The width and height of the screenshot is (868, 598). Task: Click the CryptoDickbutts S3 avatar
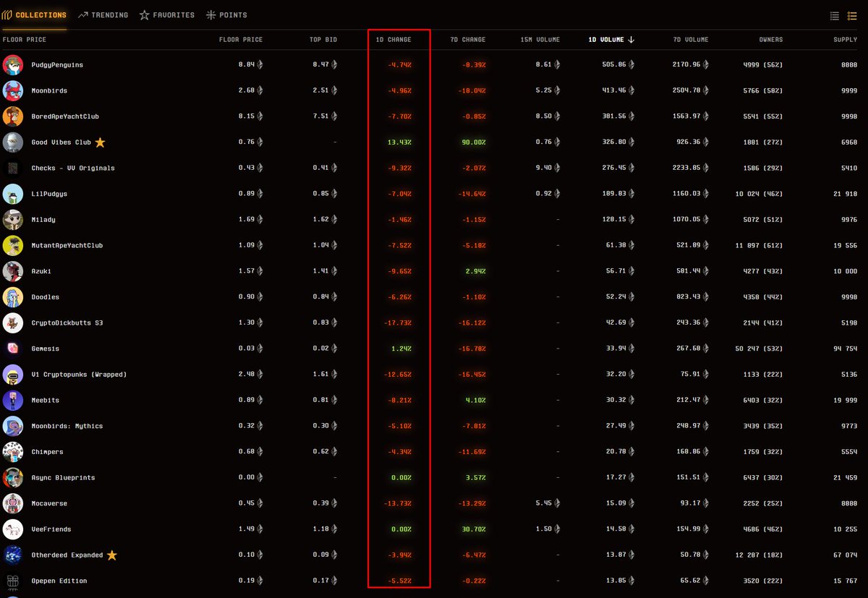(13, 323)
